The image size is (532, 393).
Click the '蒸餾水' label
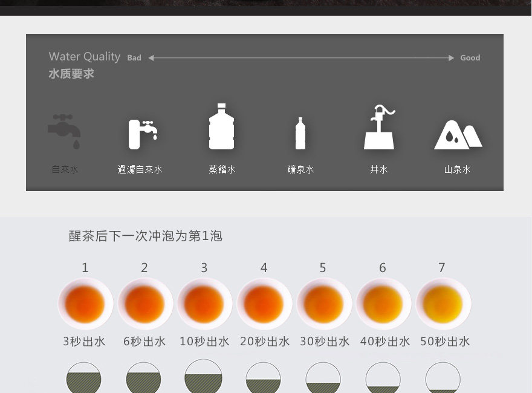click(222, 169)
